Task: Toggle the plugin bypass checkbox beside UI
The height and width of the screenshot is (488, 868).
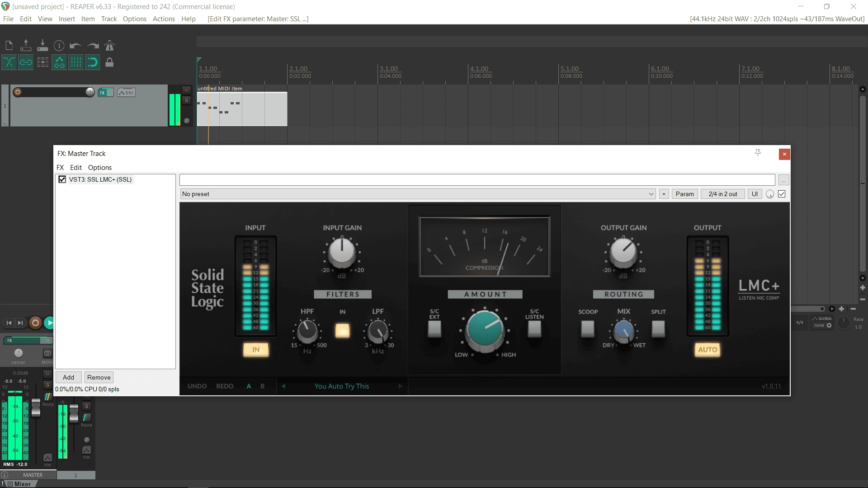Action: pyautogui.click(x=782, y=194)
